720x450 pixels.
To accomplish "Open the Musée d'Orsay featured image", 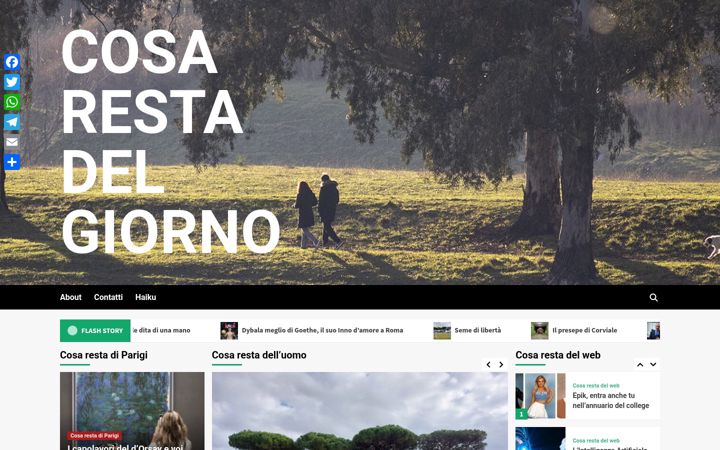I will coord(132,411).
